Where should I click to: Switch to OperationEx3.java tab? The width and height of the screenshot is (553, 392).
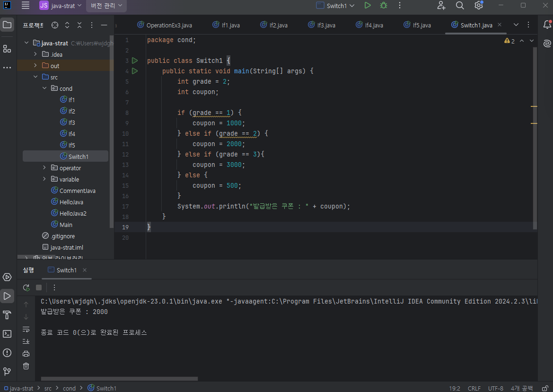165,25
